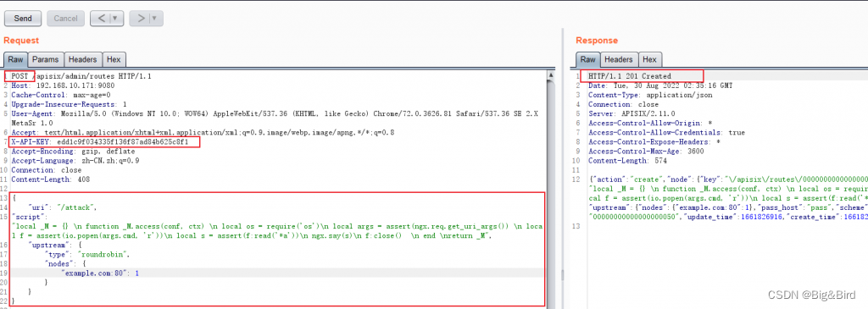Click the greyed-out Cancel button
This screenshot has height=309, width=868.
point(65,19)
